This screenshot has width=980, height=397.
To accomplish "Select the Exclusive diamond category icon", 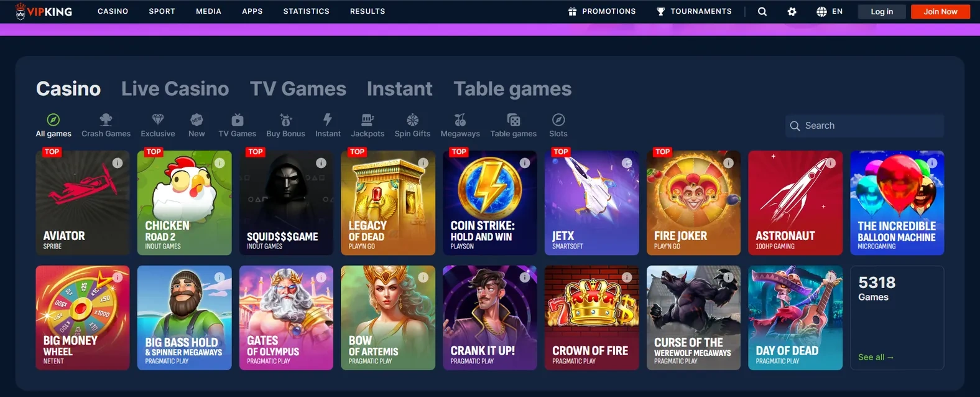I will tap(158, 119).
